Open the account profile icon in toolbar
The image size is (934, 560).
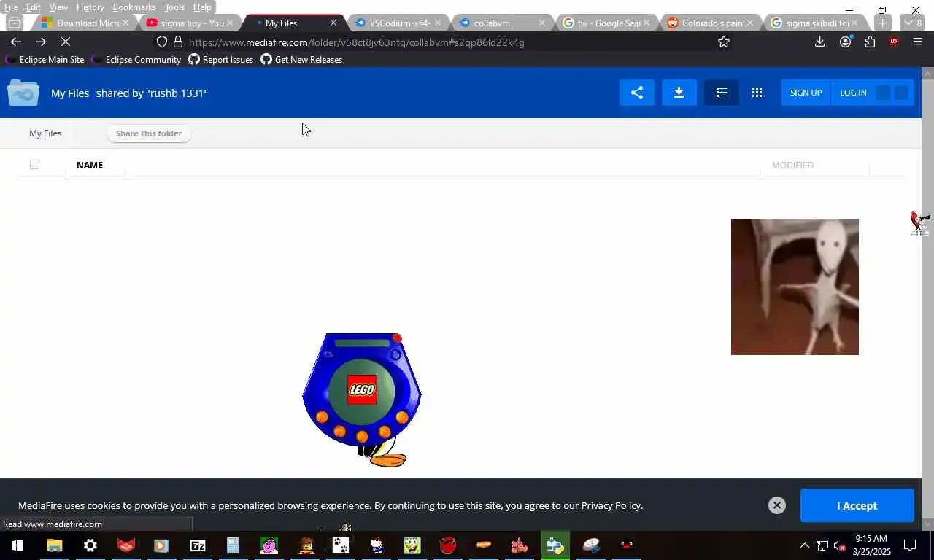click(845, 42)
